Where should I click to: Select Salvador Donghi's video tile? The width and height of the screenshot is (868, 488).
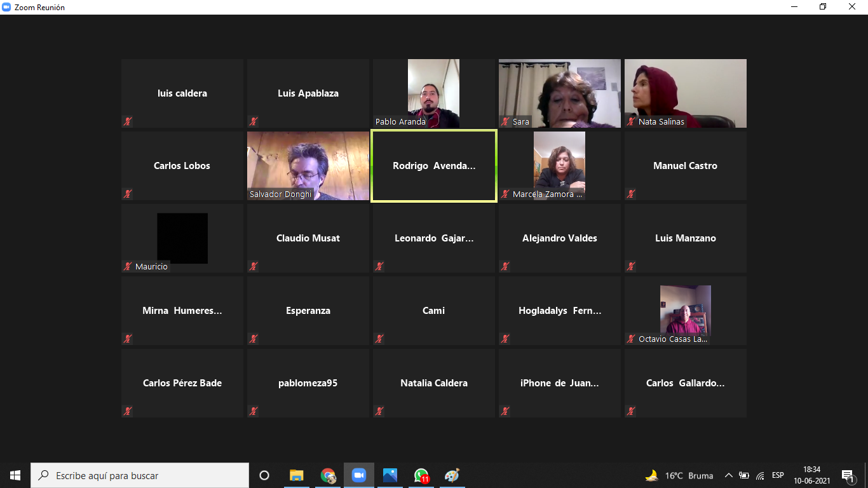308,166
